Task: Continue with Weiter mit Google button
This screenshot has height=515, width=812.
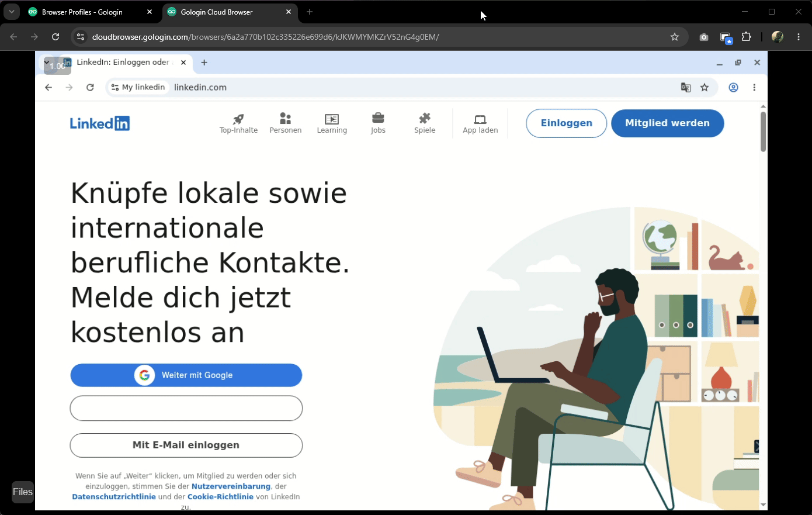Action: coord(186,375)
